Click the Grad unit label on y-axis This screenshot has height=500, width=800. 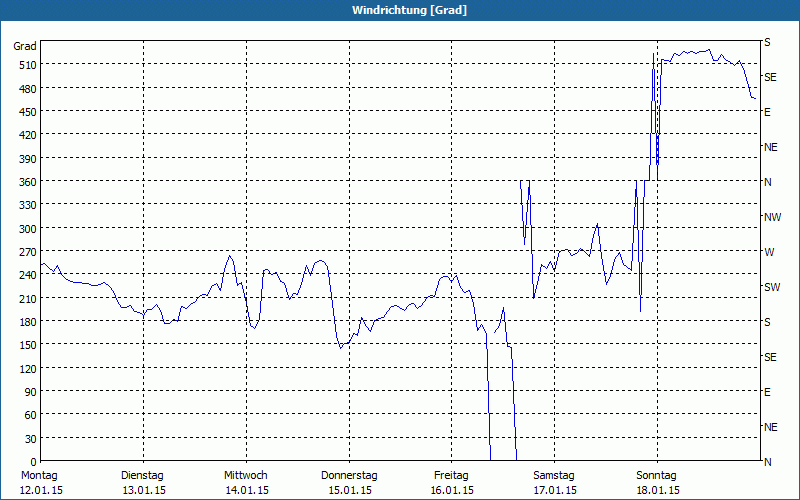point(24,46)
